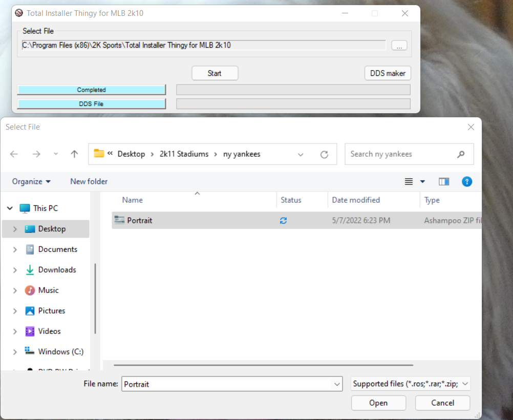Create a New folder

[x=89, y=181]
